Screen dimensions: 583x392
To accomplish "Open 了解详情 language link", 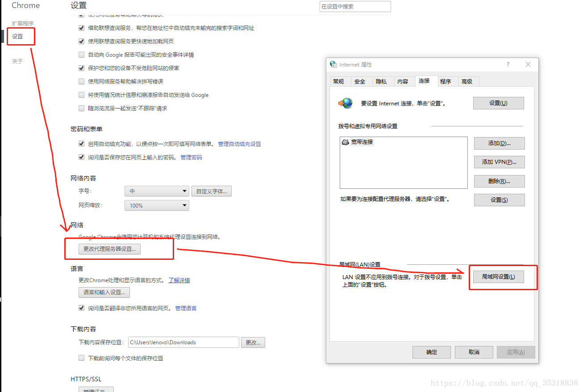I will (179, 280).
